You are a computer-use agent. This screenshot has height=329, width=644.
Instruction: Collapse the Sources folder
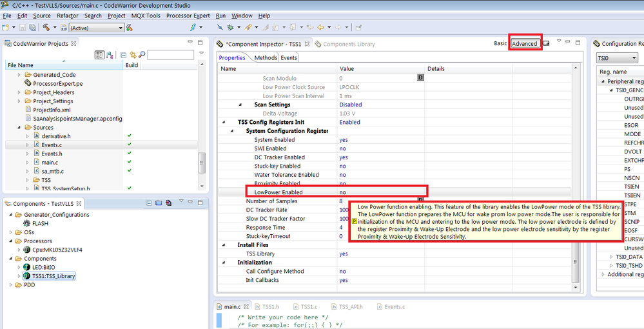coord(19,128)
